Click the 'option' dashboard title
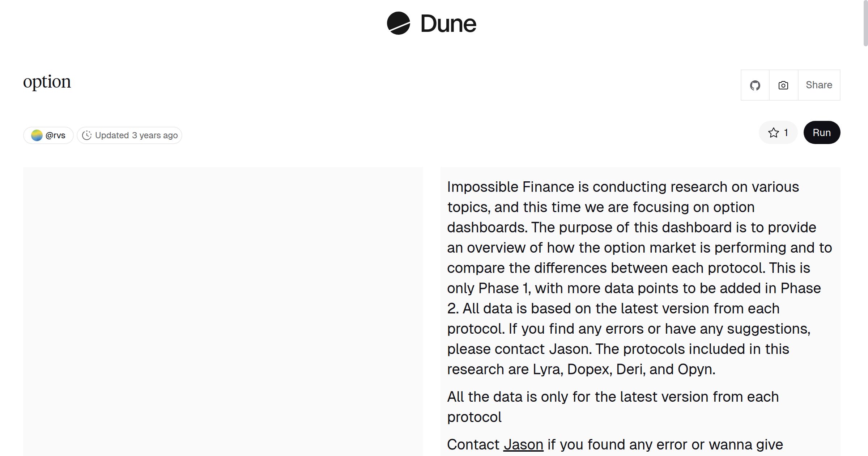 47,82
